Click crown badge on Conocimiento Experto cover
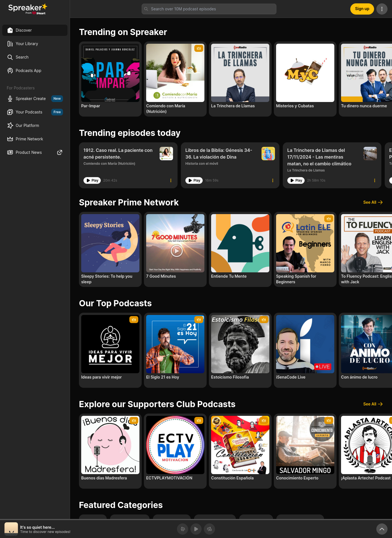The height and width of the screenshot is (538, 392). click(329, 420)
